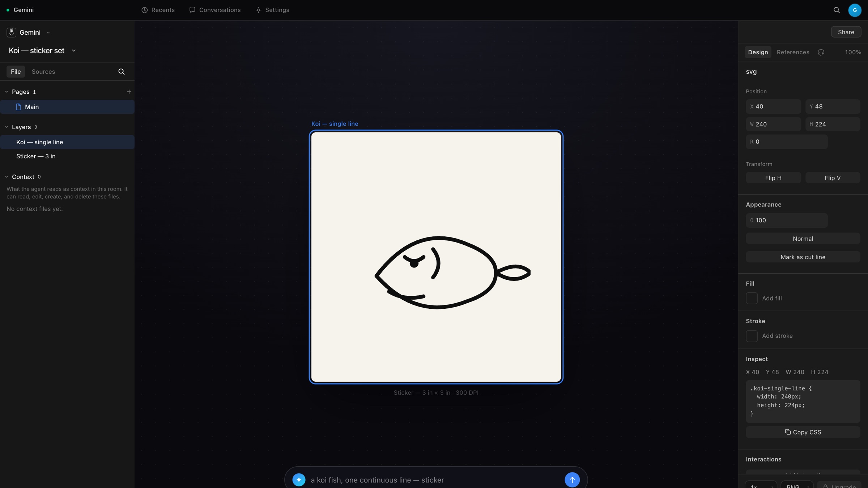
Task: Click the Gemini workspace logo icon
Action: pos(11,33)
